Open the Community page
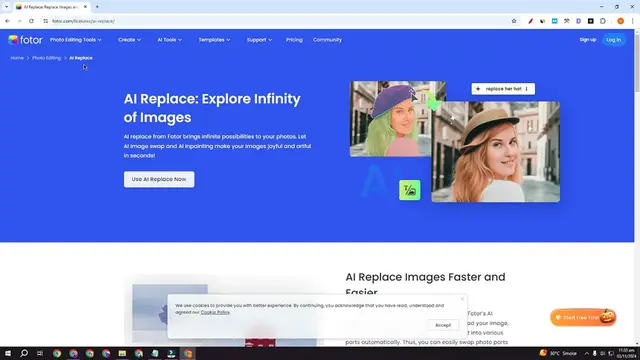This screenshot has height=360, width=640. click(x=327, y=40)
